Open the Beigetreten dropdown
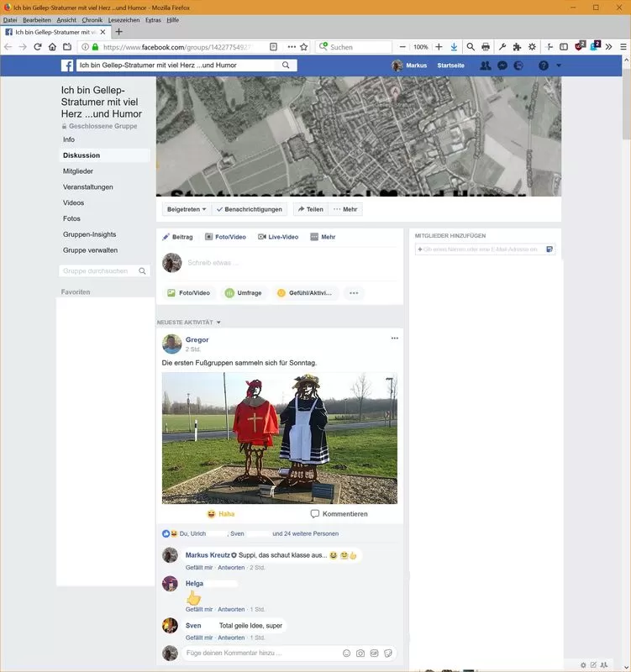 point(186,209)
